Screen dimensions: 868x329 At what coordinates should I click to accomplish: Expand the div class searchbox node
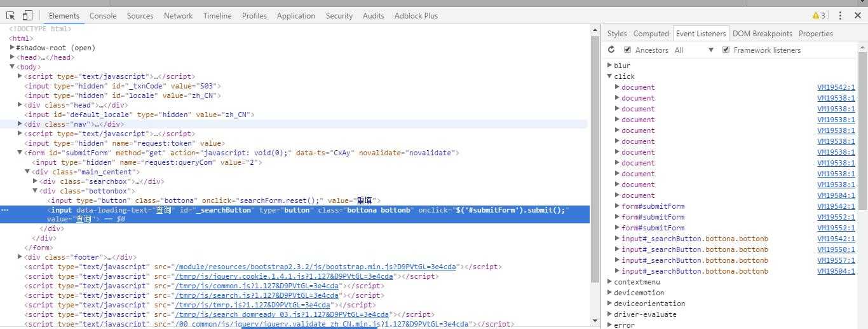(35, 181)
